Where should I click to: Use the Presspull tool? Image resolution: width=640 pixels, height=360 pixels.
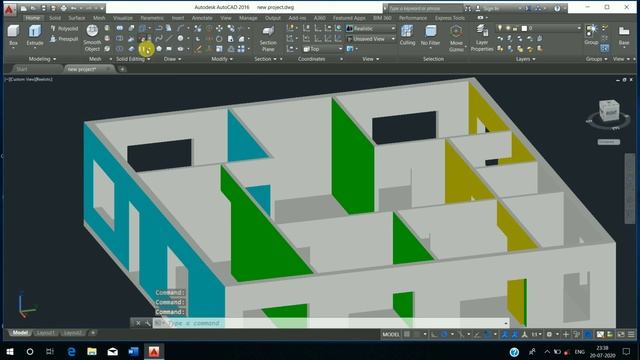coord(64,39)
